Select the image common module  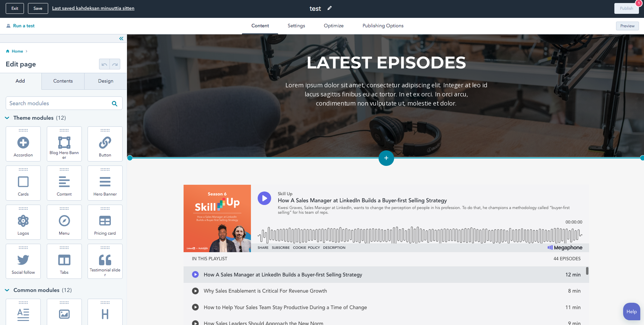pos(64,312)
